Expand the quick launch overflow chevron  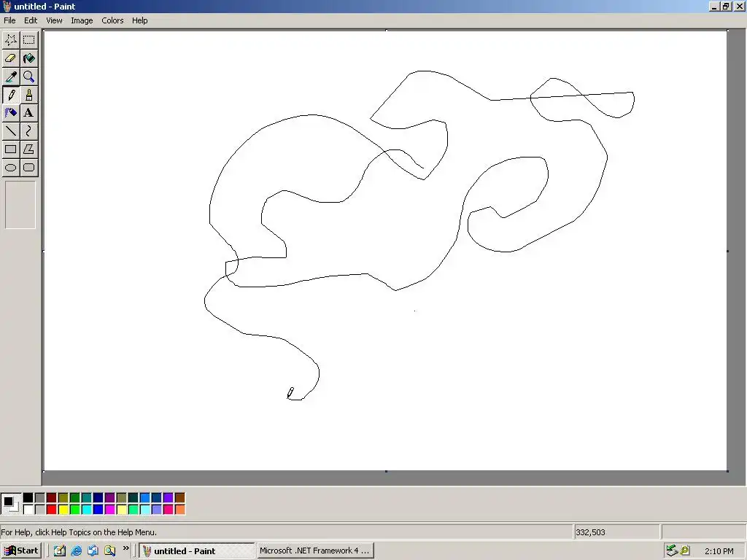pyautogui.click(x=125, y=548)
